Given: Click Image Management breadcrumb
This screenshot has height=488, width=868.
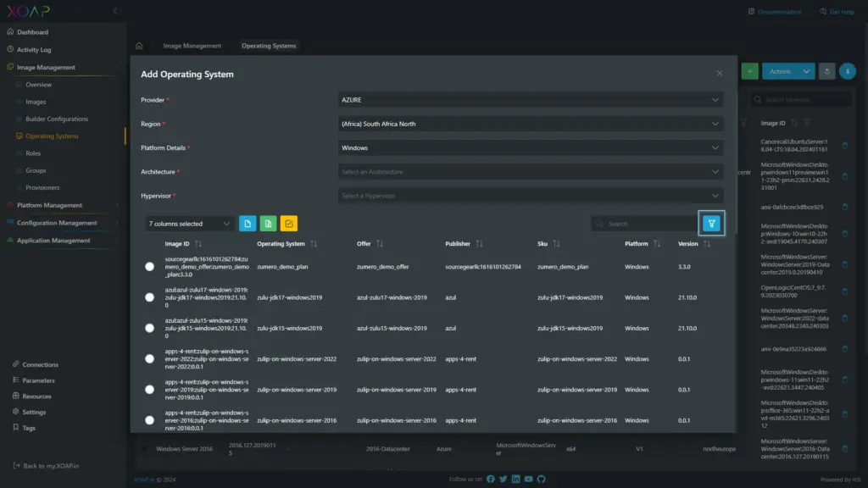Looking at the screenshot, I should tap(192, 46).
